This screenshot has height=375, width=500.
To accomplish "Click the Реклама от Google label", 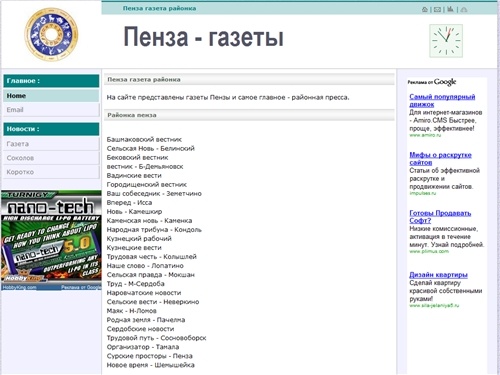I will (x=432, y=82).
